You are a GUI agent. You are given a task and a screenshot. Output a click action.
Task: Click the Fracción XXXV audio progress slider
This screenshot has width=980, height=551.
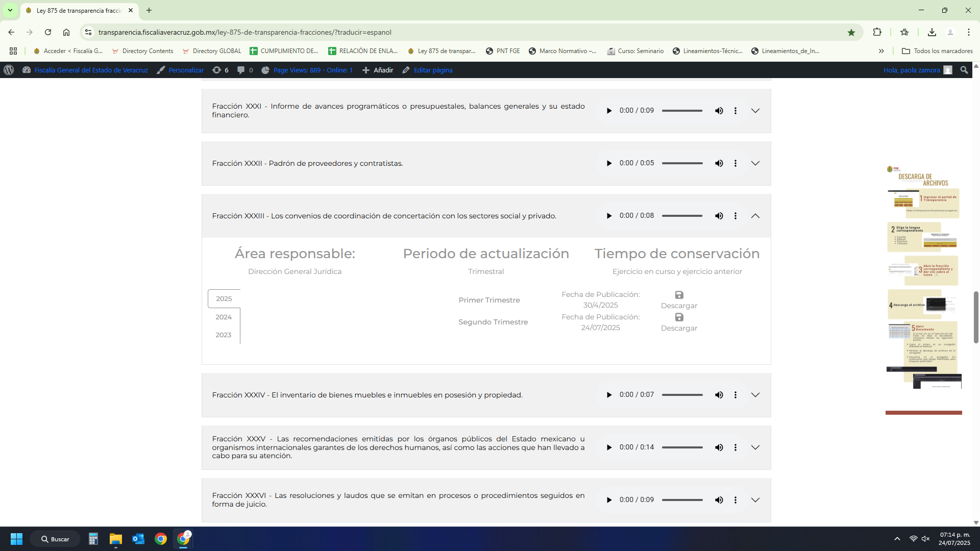[682, 447]
